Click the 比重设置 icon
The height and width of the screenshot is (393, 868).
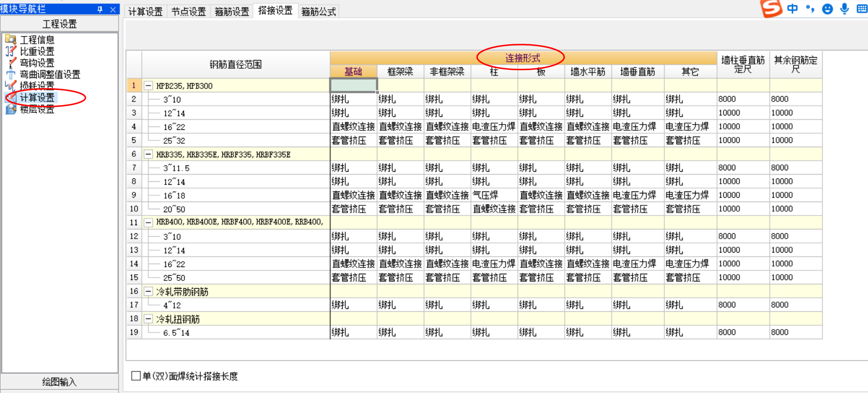tap(11, 51)
